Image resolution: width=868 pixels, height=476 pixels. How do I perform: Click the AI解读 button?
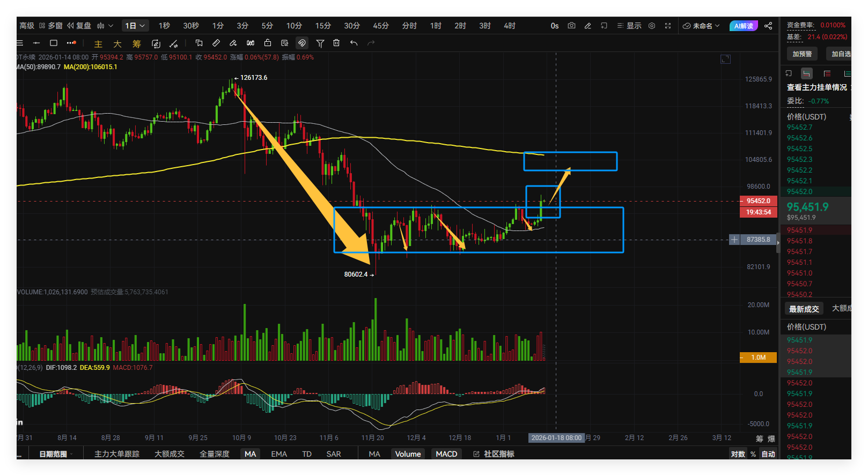pos(744,26)
